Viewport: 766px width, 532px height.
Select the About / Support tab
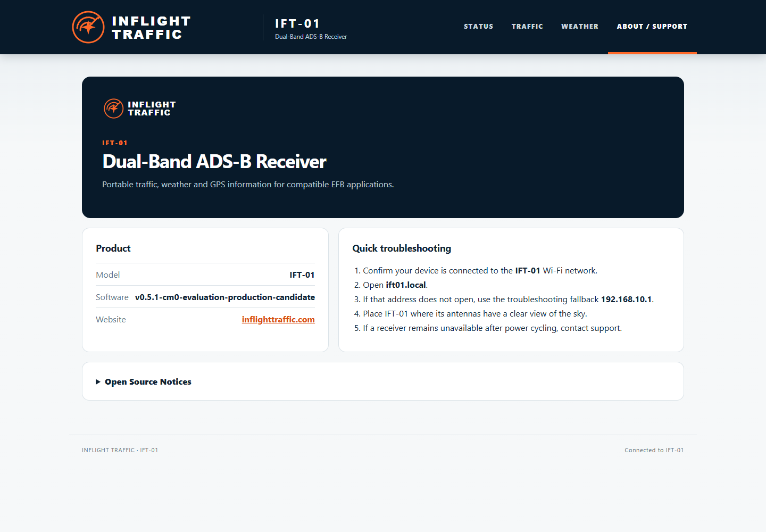click(652, 26)
